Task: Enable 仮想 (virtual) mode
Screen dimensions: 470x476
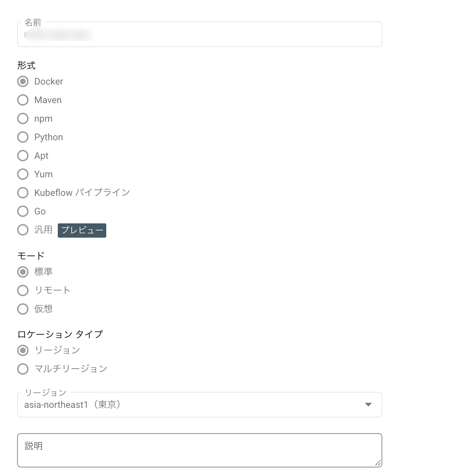Action: [x=23, y=309]
